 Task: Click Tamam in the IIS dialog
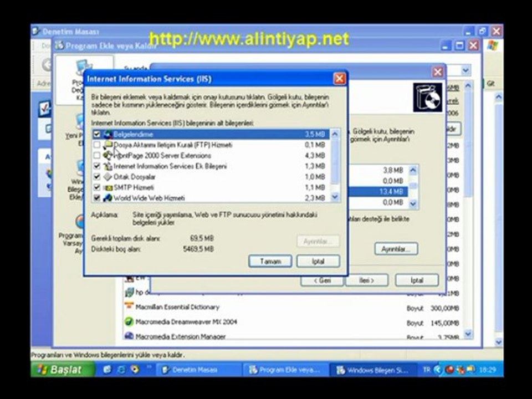click(270, 262)
